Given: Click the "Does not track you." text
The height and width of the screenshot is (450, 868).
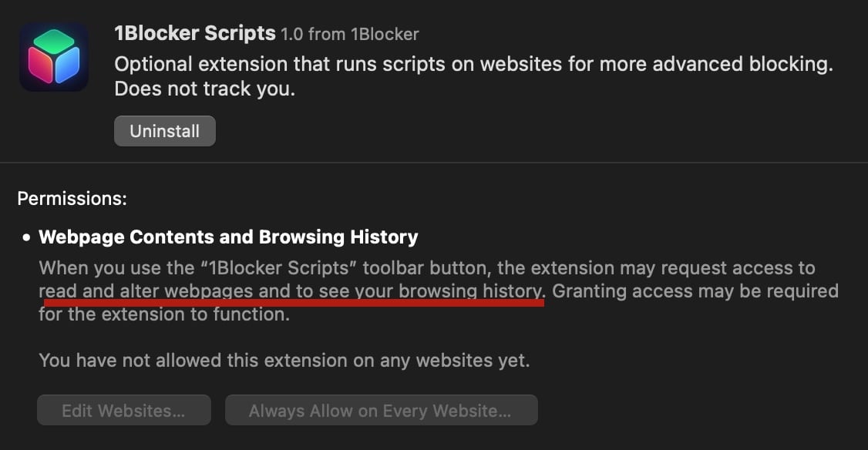Looking at the screenshot, I should [x=204, y=89].
